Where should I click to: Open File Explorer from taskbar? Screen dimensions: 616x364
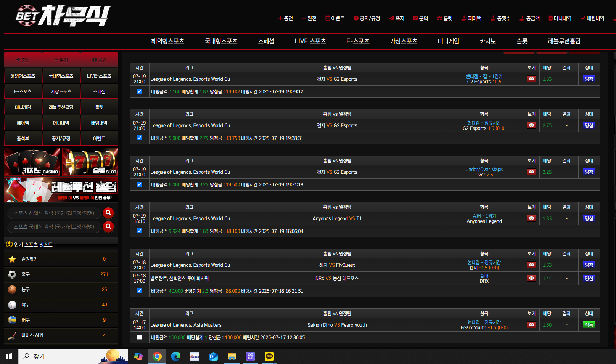click(232, 356)
